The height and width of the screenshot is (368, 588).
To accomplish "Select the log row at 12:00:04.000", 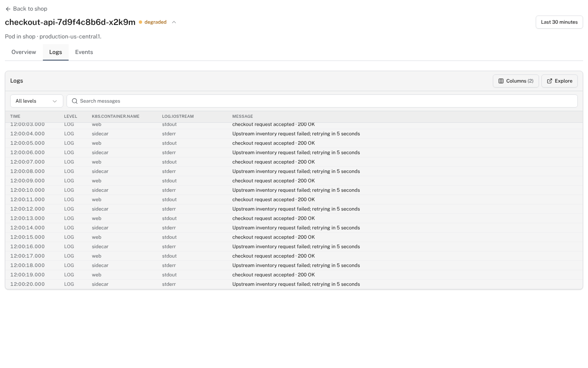I will (294, 134).
